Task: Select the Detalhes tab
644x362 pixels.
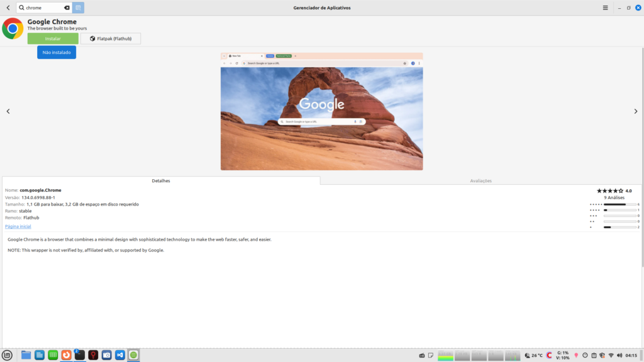Action: coord(161,180)
